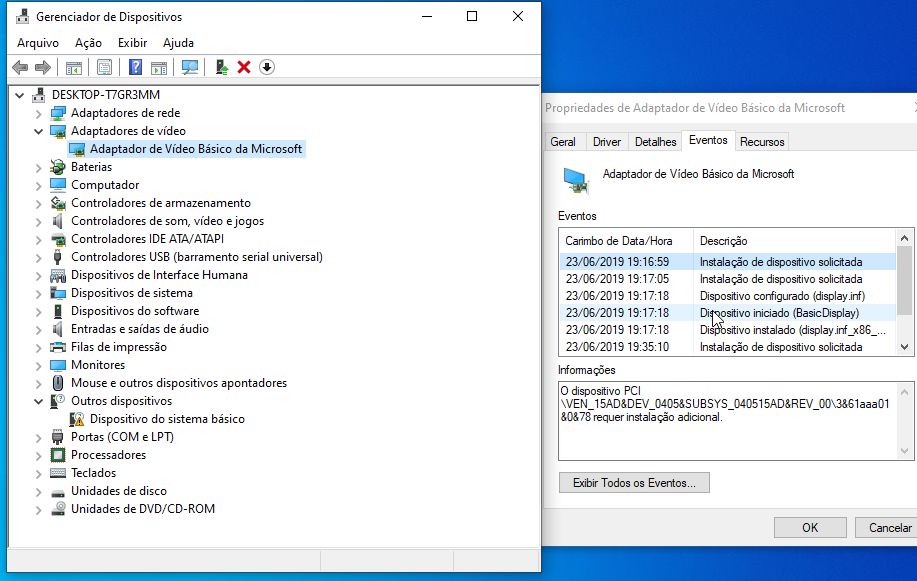The image size is (917, 581).
Task: Expand Controladores de som, vídeo e jogos
Action: click(x=39, y=222)
